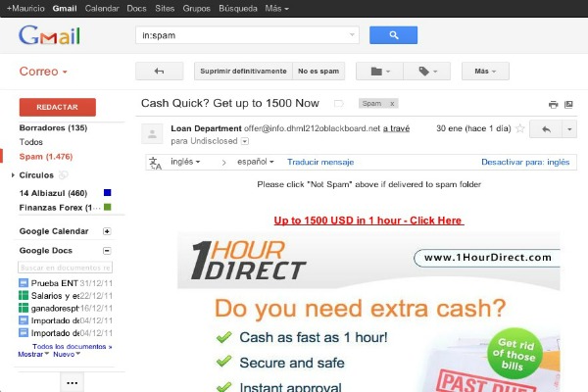Open Borradores folder in sidebar
The image size is (588, 392).
point(53,128)
